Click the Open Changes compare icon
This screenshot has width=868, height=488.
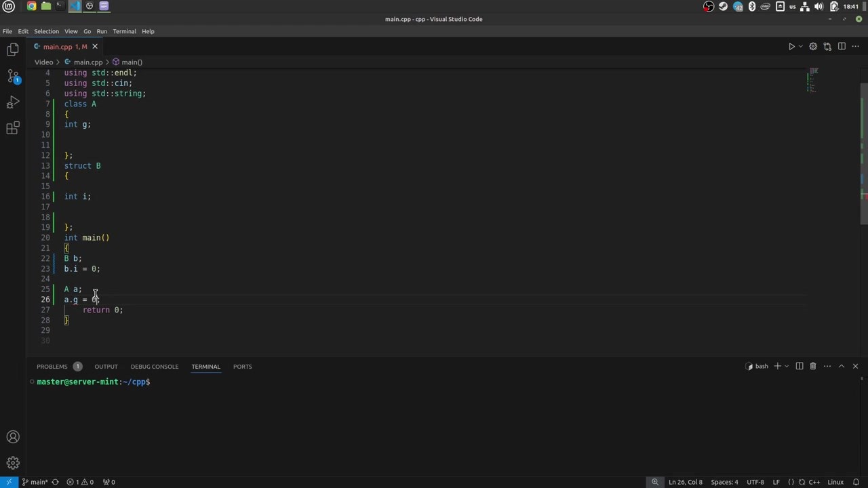coord(827,47)
